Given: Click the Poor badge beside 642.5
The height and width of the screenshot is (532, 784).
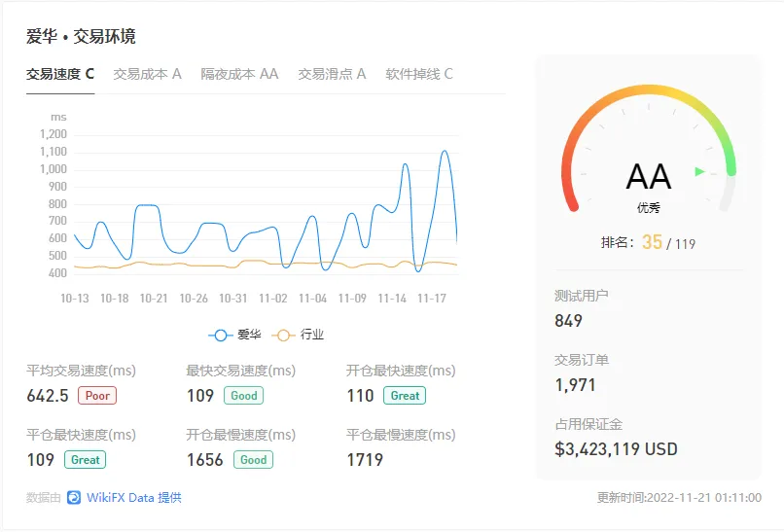Looking at the screenshot, I should (97, 396).
